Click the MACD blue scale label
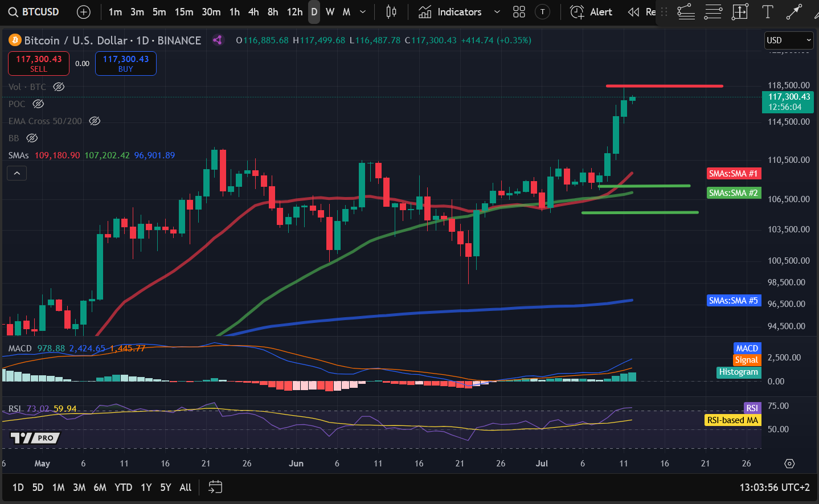Image resolution: width=819 pixels, height=504 pixels. pyautogui.click(x=747, y=349)
